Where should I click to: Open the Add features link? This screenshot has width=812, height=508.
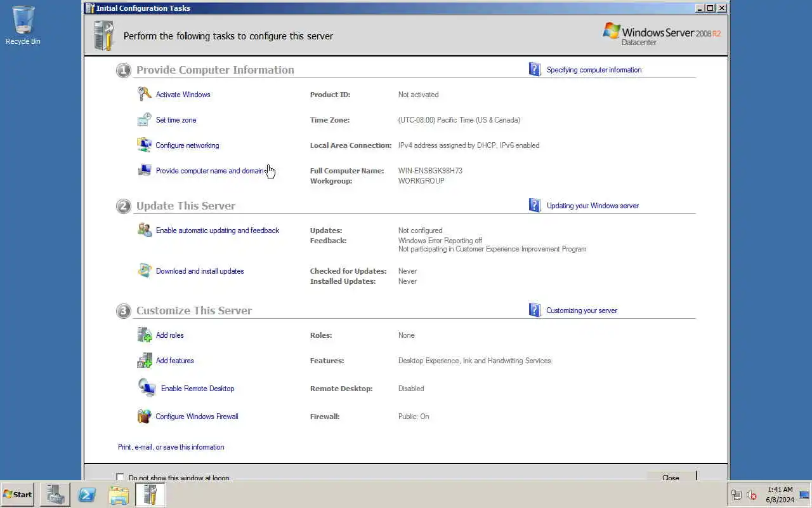(174, 361)
